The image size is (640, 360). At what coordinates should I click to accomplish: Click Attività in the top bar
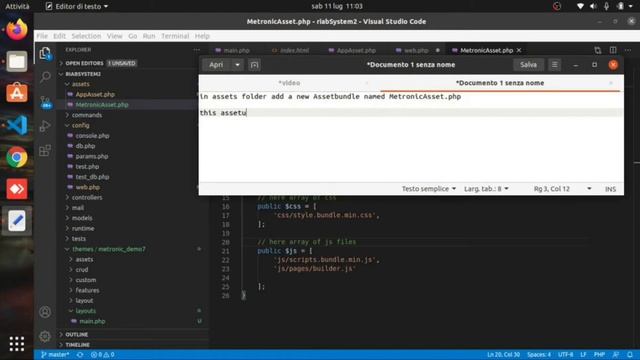point(17,6)
